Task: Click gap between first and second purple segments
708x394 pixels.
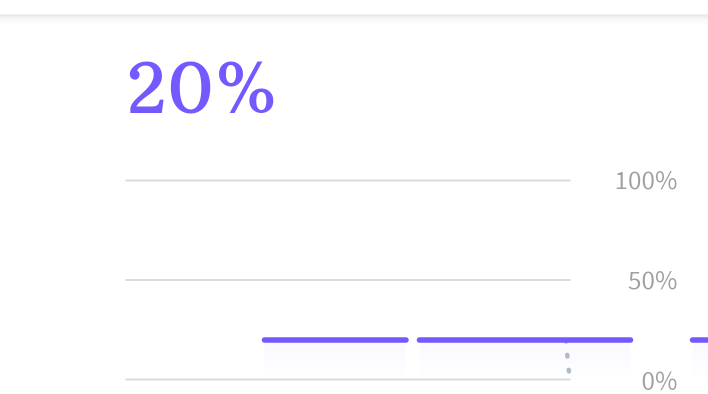Action: coord(413,340)
